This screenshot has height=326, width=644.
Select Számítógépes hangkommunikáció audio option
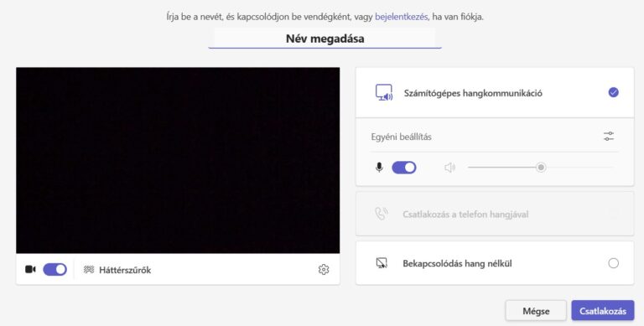[x=495, y=93]
